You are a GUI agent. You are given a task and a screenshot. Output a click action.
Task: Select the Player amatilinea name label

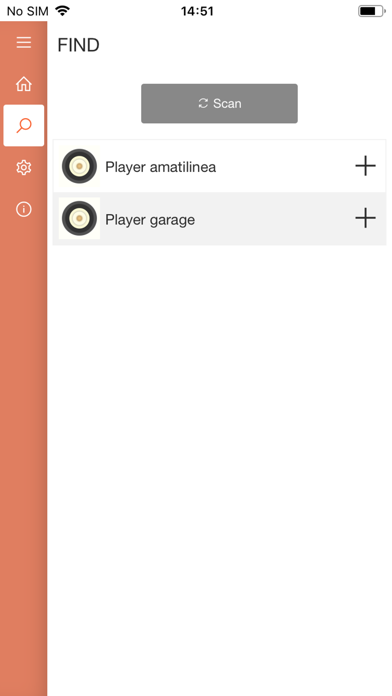point(161,167)
